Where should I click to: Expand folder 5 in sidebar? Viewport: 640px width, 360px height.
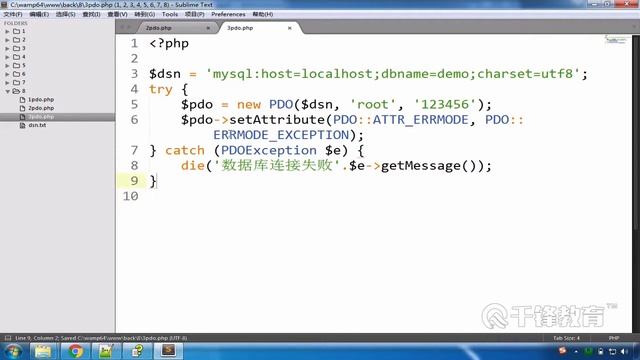pos(7,66)
